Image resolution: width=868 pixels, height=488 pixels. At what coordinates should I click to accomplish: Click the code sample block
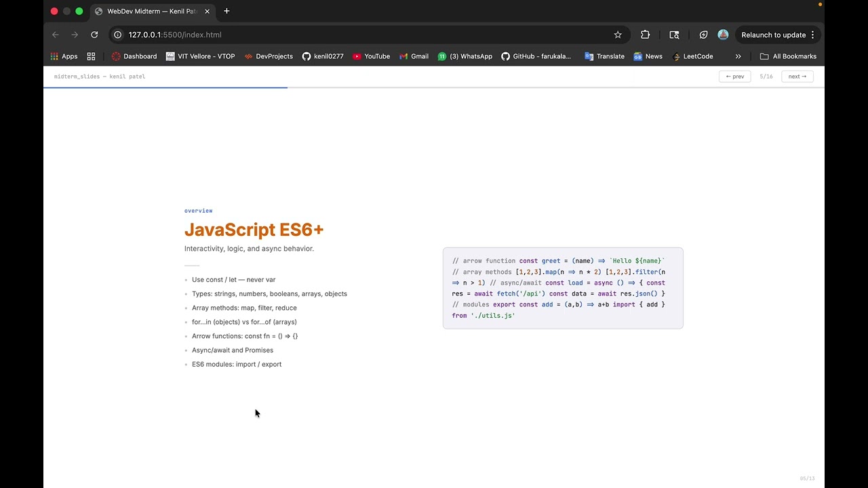[563, 288]
